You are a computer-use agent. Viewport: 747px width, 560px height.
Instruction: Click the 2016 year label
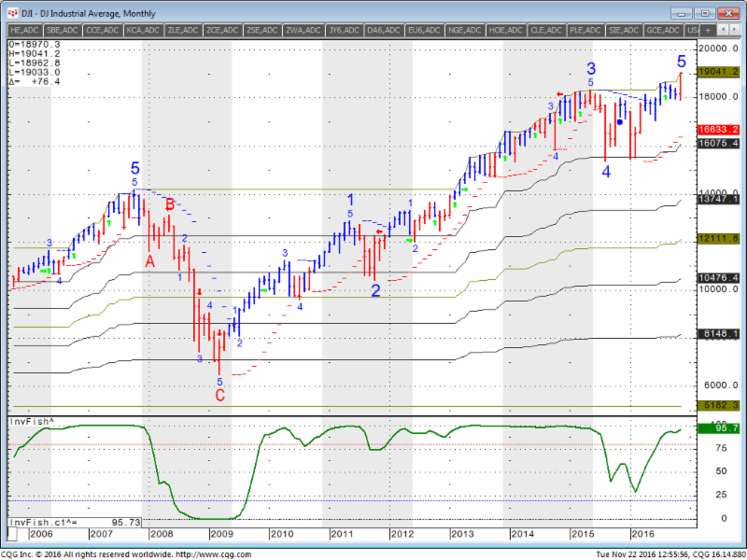click(642, 534)
